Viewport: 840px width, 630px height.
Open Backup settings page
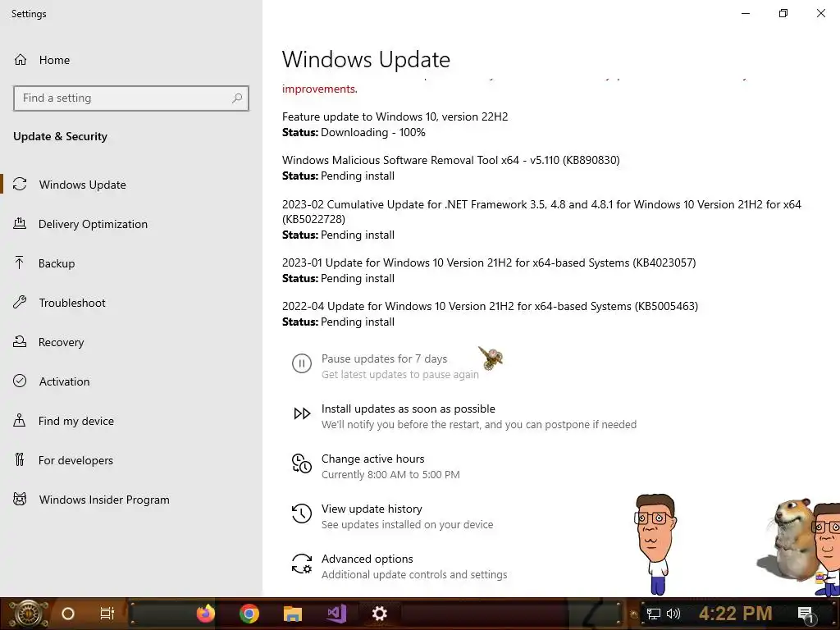tap(57, 263)
